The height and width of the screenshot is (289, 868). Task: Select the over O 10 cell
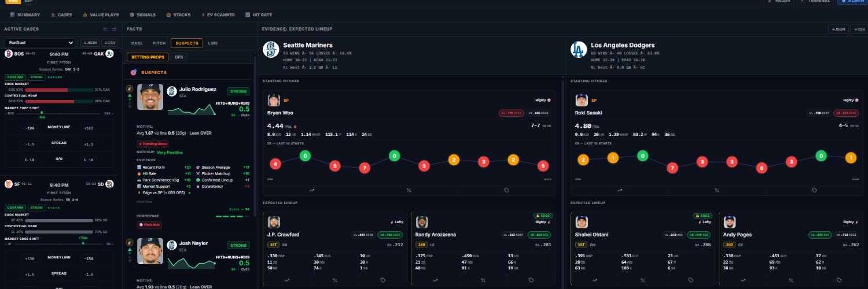tap(30, 160)
